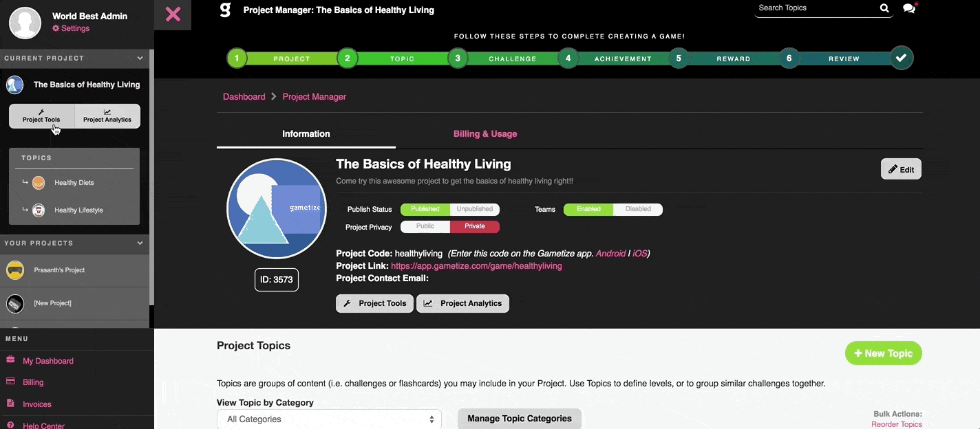
Task: Set Publish Status to Unpublished
Action: click(x=475, y=209)
